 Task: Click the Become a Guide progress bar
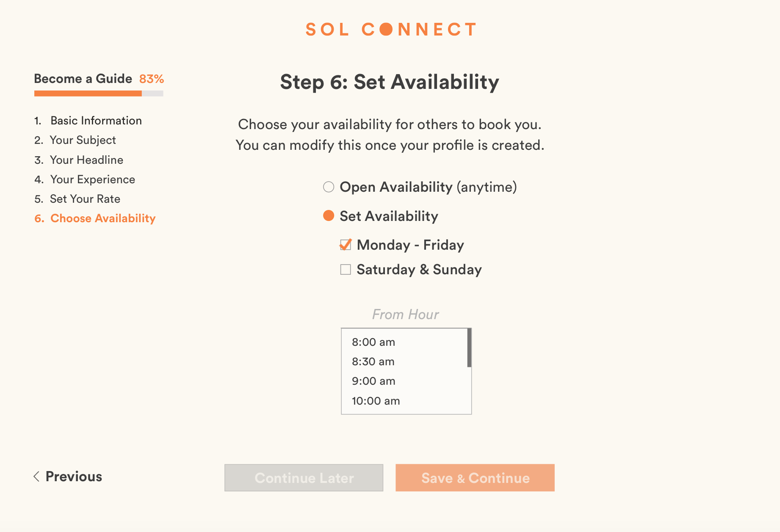99,94
